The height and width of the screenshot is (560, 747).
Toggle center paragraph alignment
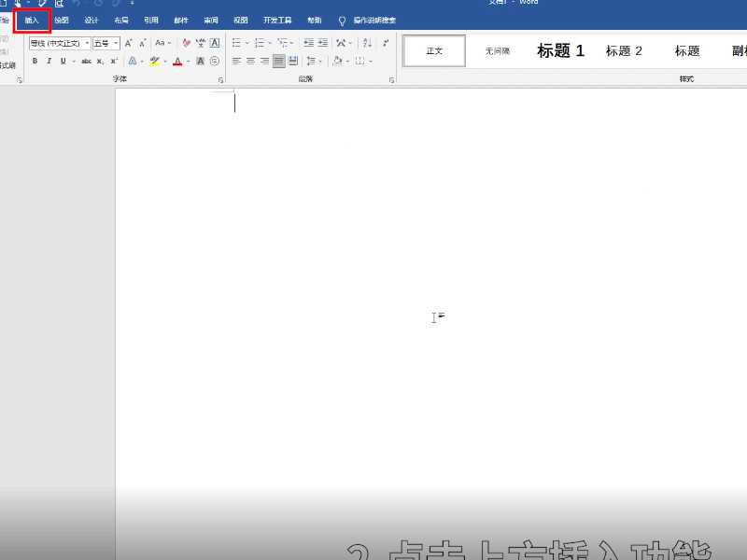251,61
